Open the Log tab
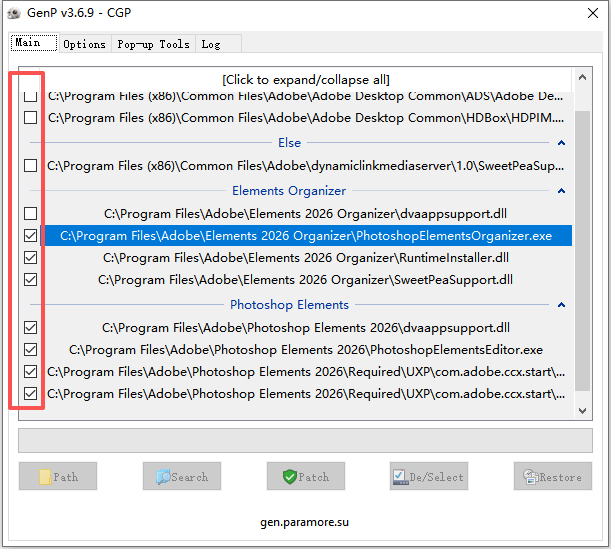This screenshot has width=611, height=549. [x=211, y=44]
